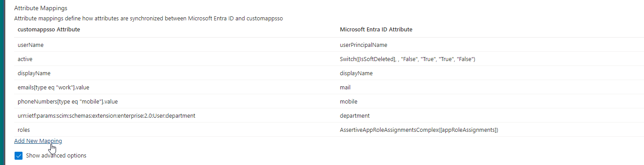
Task: Select the displayName Entra ID attribute cell
Action: tap(356, 73)
